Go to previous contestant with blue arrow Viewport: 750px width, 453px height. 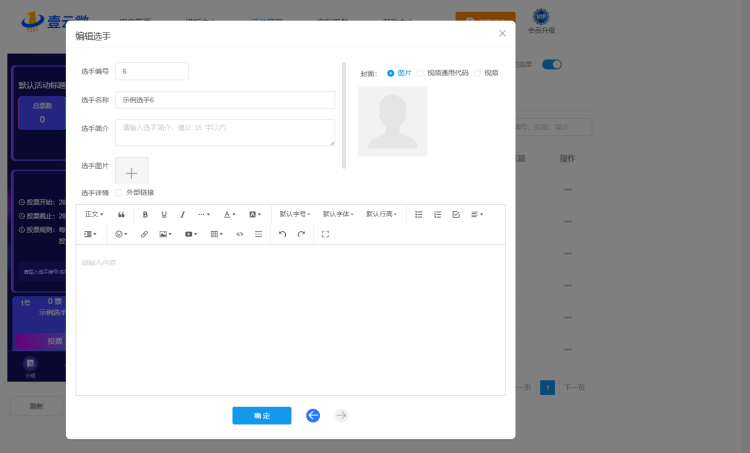[313, 415]
